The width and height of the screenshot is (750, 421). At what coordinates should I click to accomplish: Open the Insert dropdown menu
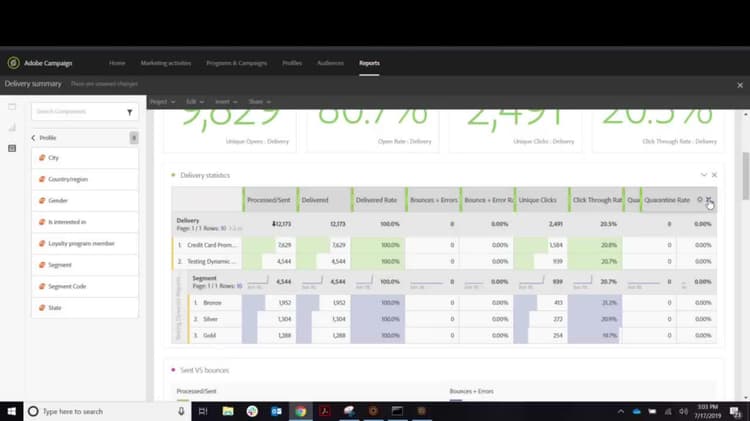[x=226, y=101]
